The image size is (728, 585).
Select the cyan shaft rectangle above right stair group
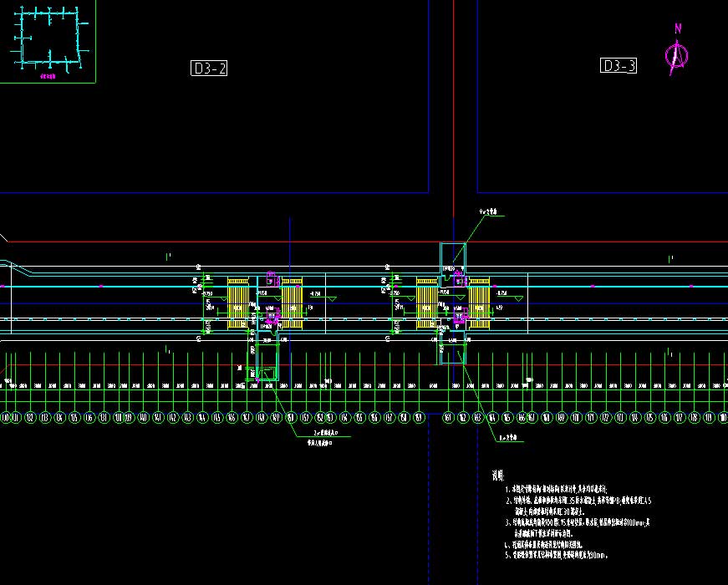point(454,257)
